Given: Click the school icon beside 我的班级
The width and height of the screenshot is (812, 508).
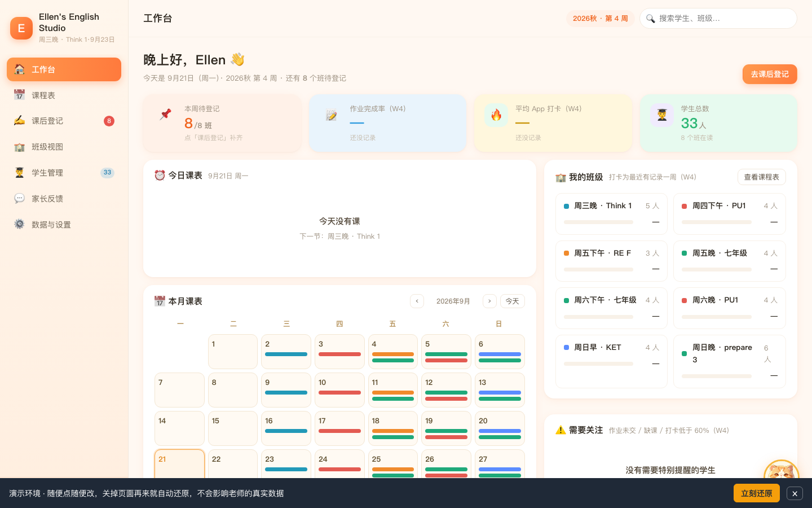Looking at the screenshot, I should pos(561,177).
